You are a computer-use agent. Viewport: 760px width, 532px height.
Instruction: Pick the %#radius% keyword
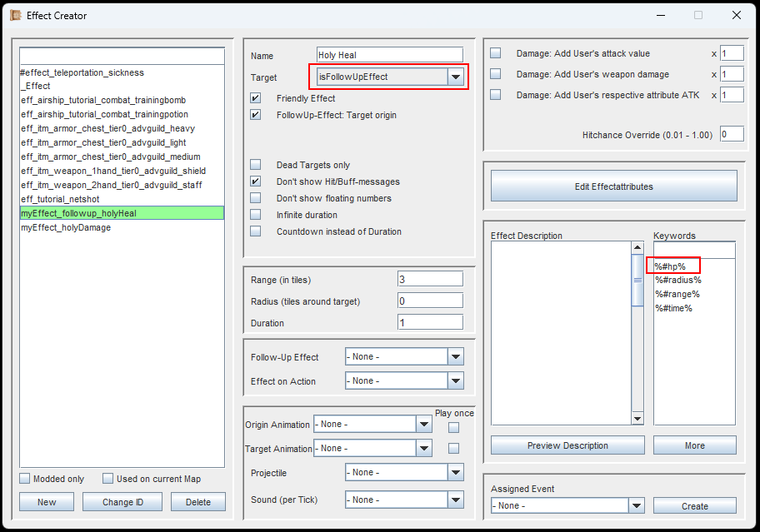677,281
